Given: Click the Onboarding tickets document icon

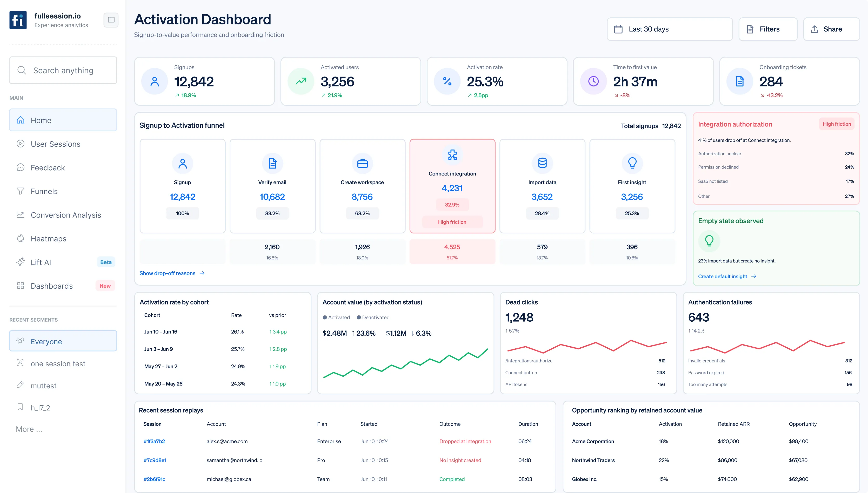Looking at the screenshot, I should [740, 81].
